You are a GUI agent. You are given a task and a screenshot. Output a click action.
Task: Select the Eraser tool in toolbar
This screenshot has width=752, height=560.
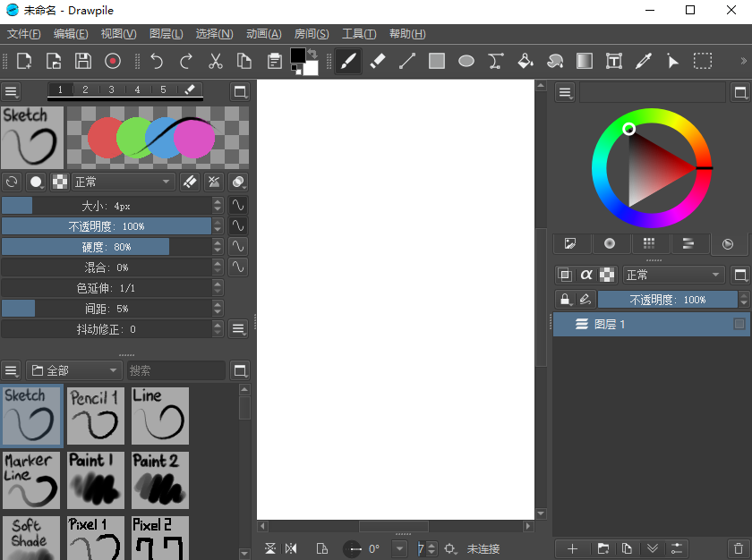[x=378, y=62]
